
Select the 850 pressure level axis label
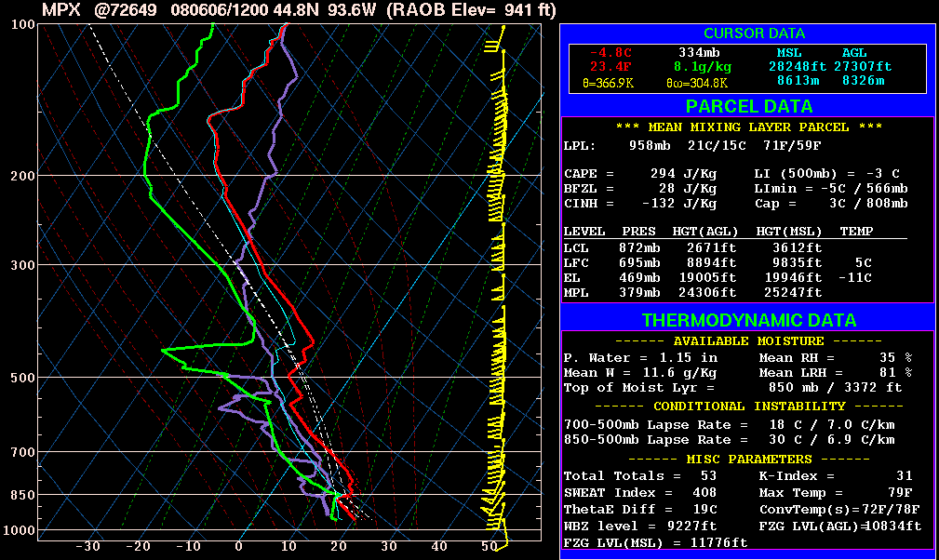click(23, 495)
